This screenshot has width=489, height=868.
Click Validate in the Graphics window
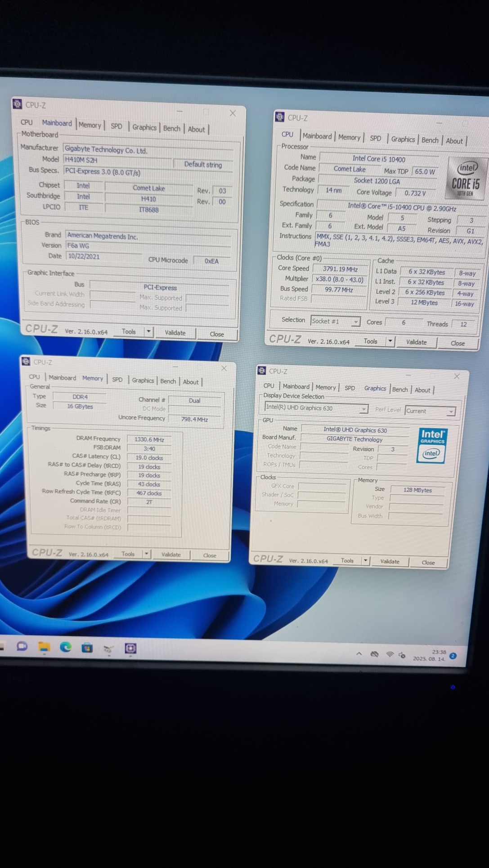390,561
